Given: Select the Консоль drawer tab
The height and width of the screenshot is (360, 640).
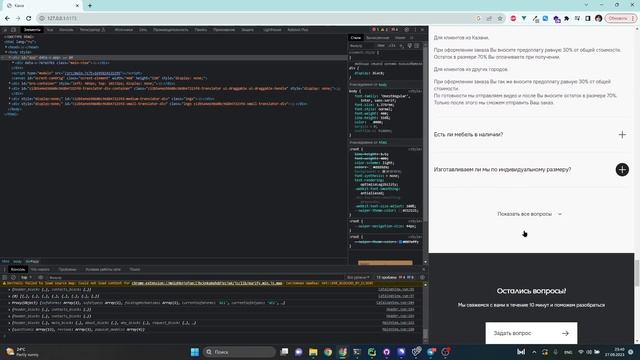Looking at the screenshot, I should (18, 269).
